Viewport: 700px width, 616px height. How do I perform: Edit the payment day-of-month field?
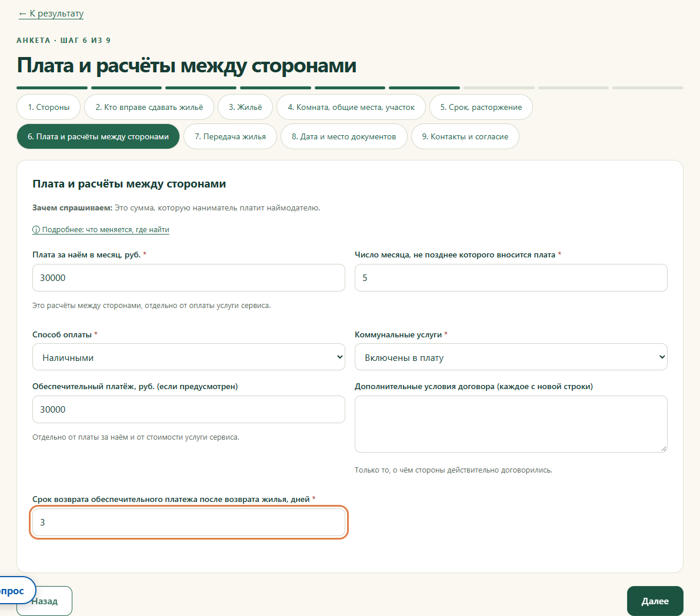pyautogui.click(x=511, y=278)
